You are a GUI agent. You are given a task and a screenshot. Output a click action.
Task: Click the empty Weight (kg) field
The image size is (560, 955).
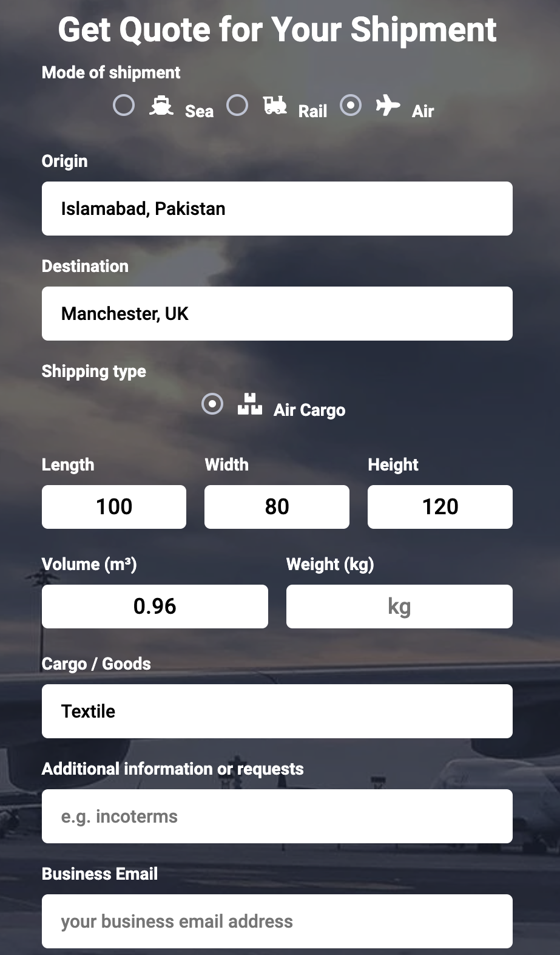(399, 607)
